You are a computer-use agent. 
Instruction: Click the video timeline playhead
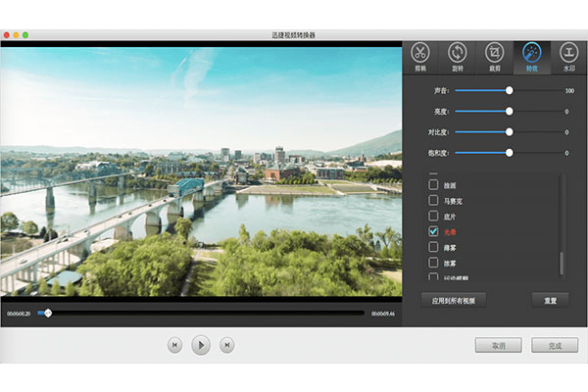(x=48, y=313)
